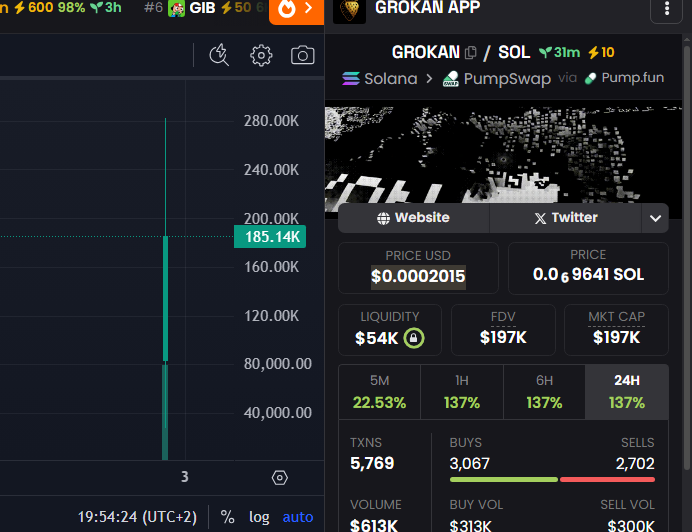Click the Solana chain icon
Image resolution: width=692 pixels, height=532 pixels.
coord(351,79)
